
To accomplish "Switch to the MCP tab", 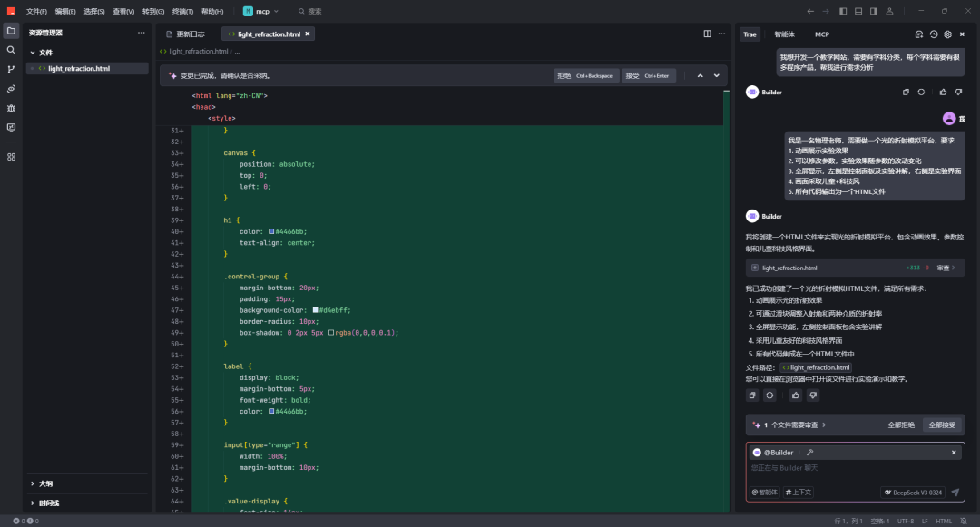I will click(x=821, y=34).
